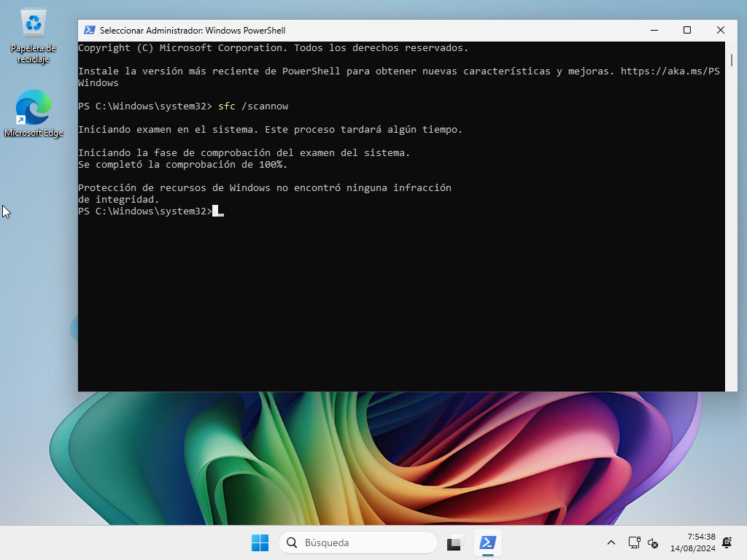Maximize the PowerShell window
Viewport: 747px width, 560px height.
[x=687, y=30]
